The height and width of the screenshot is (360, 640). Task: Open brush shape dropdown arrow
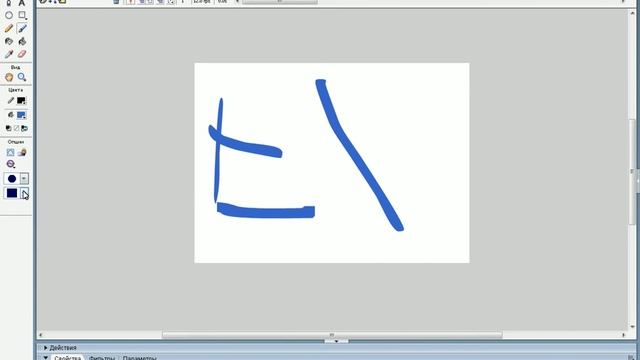tap(24, 193)
